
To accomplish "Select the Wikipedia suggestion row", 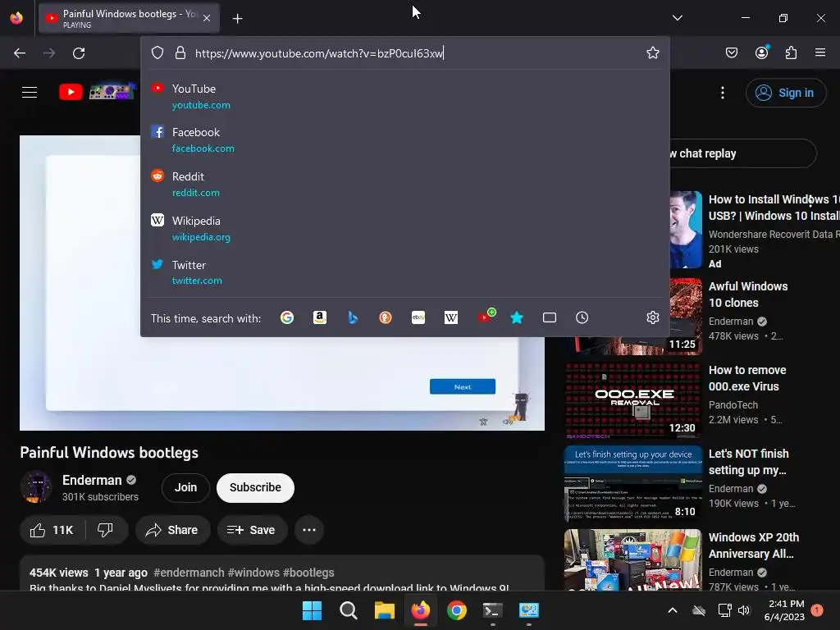I will coord(405,228).
